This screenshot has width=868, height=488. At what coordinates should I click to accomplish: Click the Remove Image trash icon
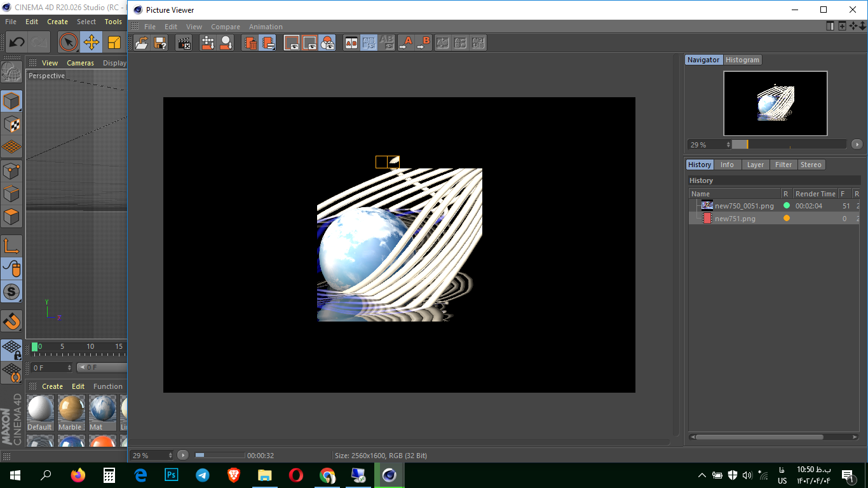tap(250, 43)
